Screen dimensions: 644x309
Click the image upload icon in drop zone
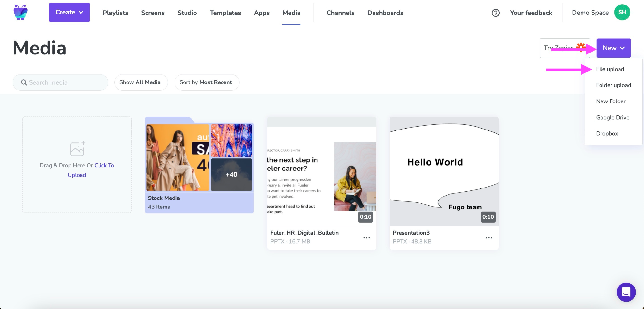pyautogui.click(x=78, y=149)
